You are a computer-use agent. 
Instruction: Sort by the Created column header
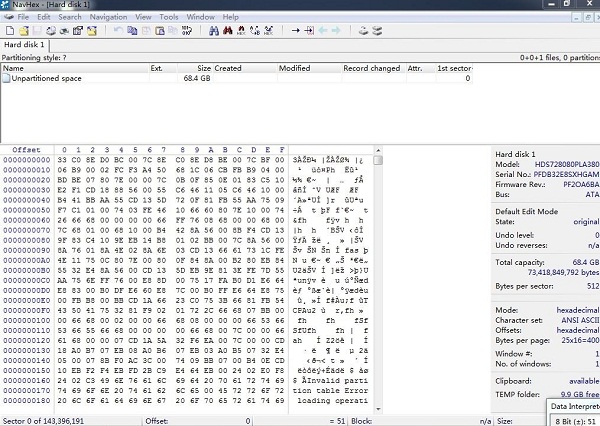click(x=245, y=68)
